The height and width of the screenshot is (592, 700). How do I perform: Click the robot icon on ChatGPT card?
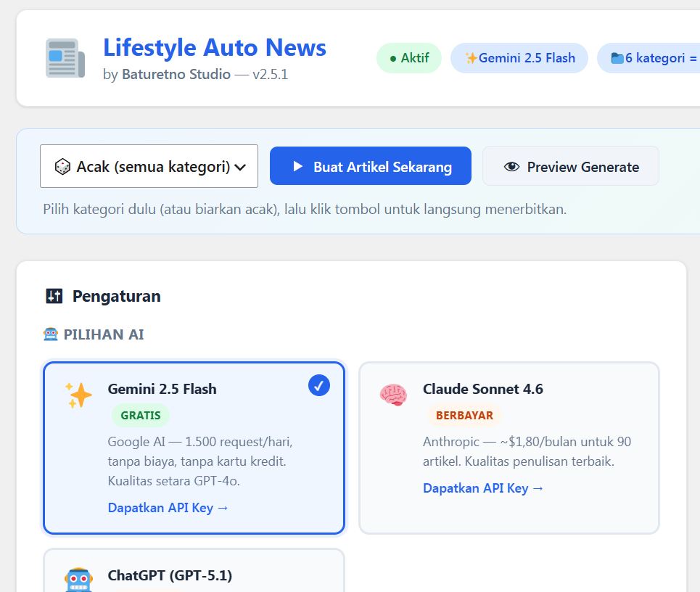click(x=78, y=580)
